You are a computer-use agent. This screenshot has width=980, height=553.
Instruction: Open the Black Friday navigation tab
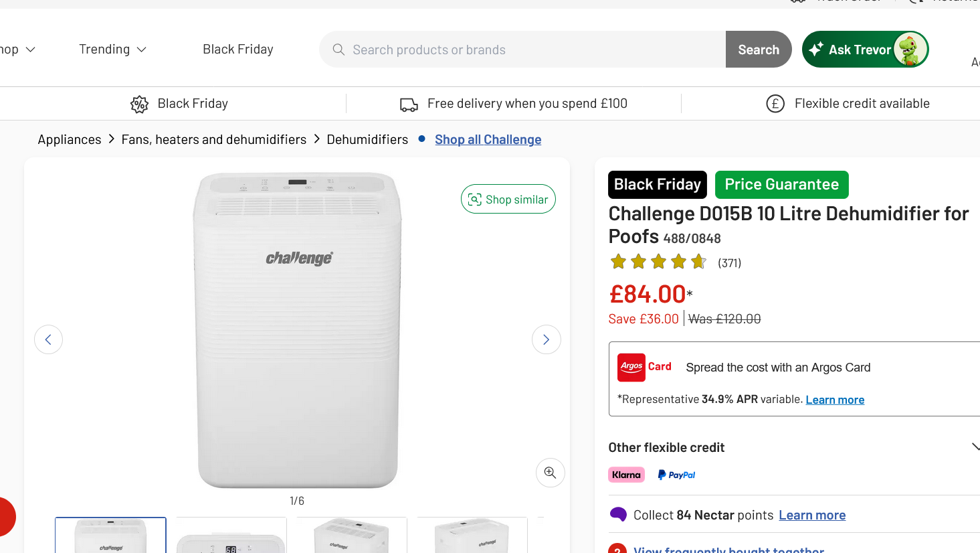[238, 50]
